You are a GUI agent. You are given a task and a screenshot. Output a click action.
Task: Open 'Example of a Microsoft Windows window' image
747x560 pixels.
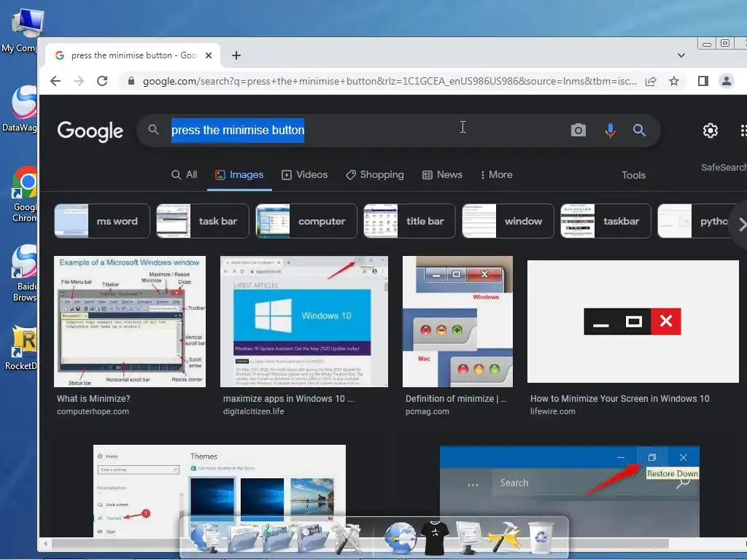click(130, 322)
